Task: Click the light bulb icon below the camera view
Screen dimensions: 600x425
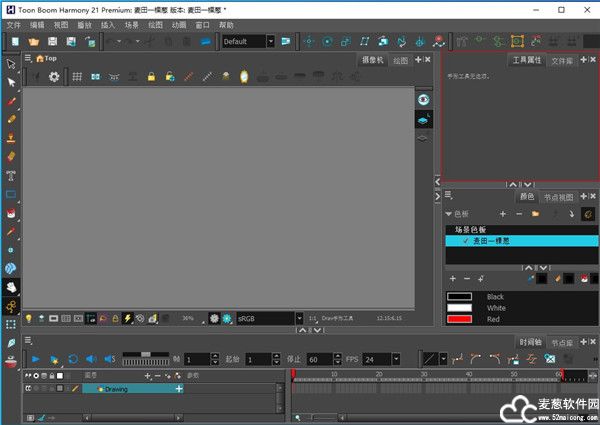Action: (x=28, y=318)
